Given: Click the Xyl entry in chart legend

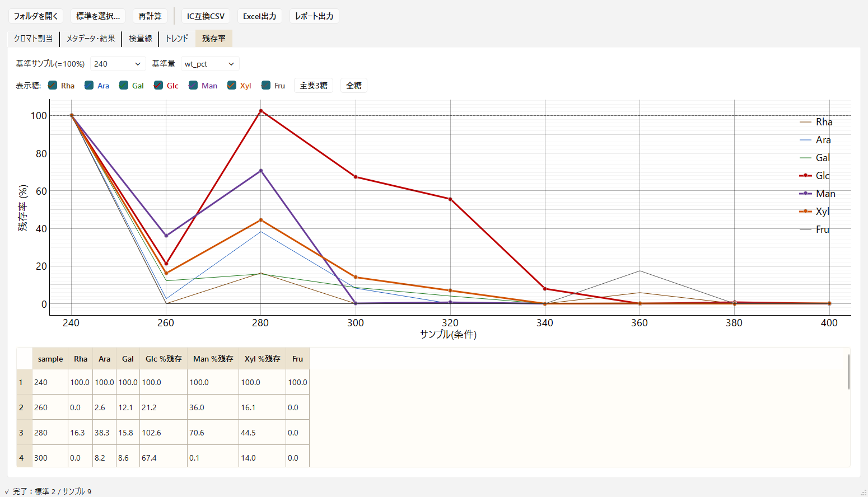Looking at the screenshot, I should click(x=815, y=212).
